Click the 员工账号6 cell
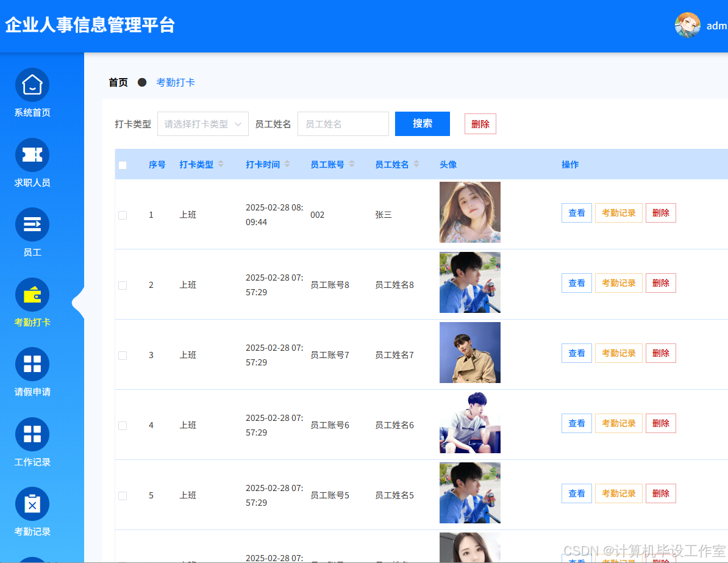 point(330,426)
